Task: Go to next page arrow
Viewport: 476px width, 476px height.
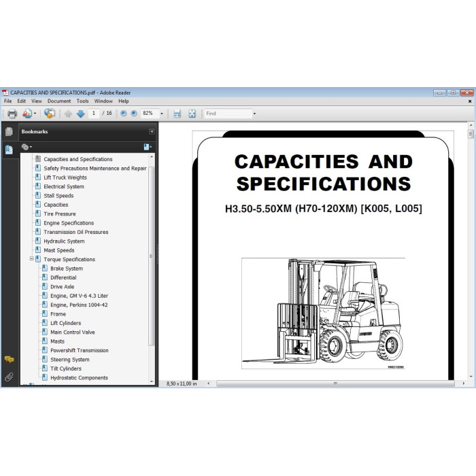Action: pyautogui.click(x=80, y=114)
